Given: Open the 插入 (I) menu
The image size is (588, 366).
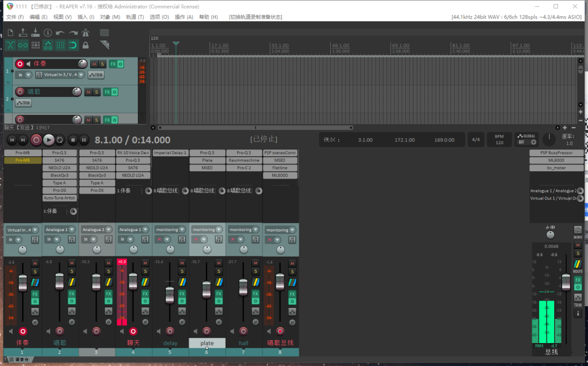Looking at the screenshot, I should 86,17.
